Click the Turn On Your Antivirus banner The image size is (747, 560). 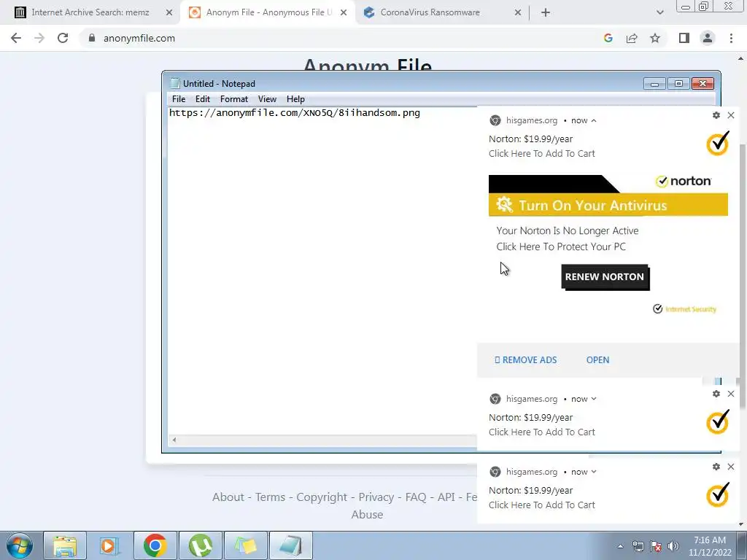pyautogui.click(x=608, y=205)
